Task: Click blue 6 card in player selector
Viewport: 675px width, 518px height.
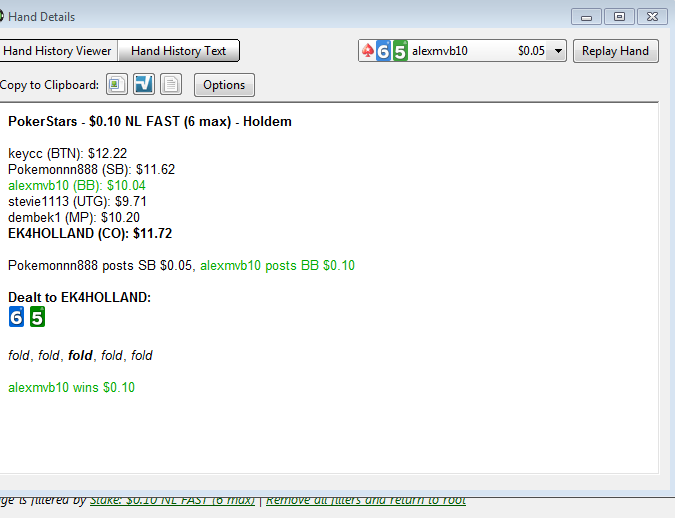Action: (x=383, y=51)
